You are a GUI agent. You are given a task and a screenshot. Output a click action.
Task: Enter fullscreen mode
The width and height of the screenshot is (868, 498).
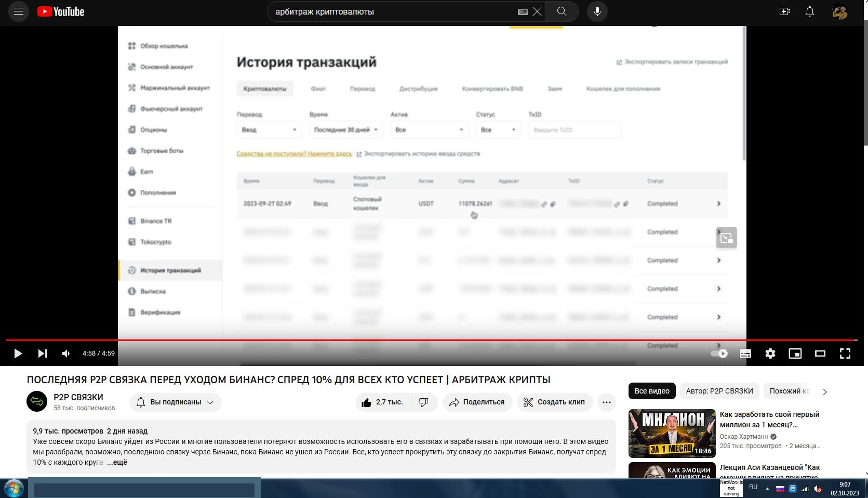(x=845, y=353)
